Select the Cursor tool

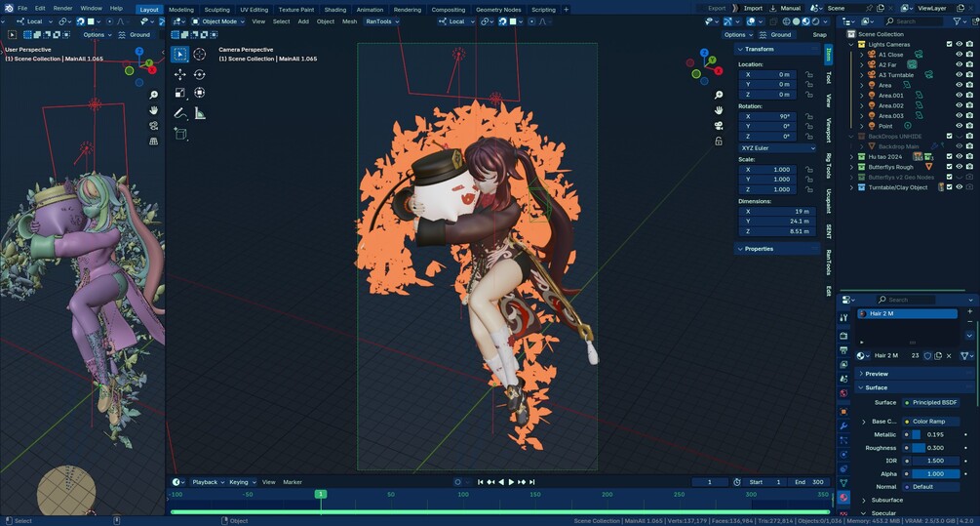199,55
